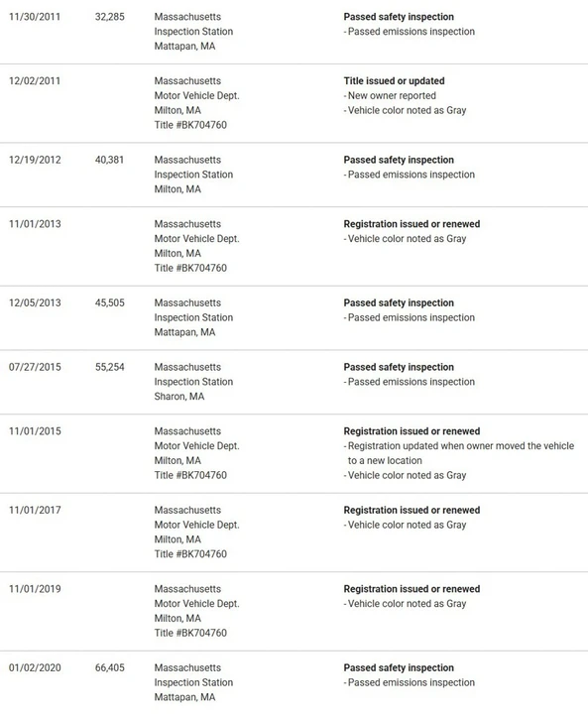Screen dimensions: 588x714
Task: Select 'Registration updated when owner moved' note
Action: [461, 453]
